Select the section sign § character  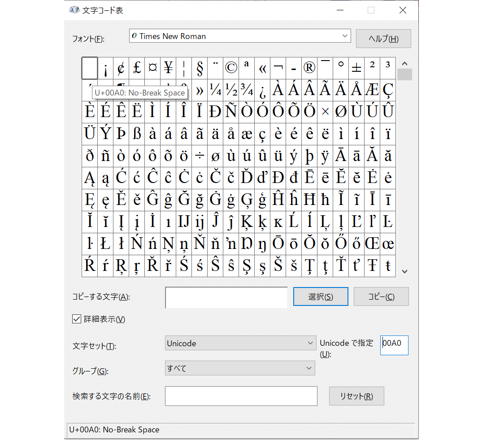tap(200, 68)
